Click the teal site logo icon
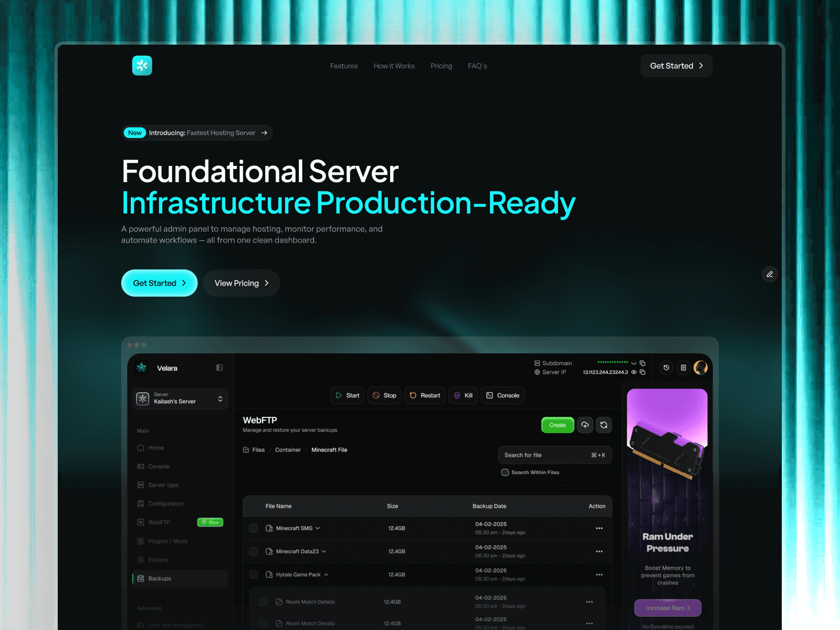 (142, 66)
